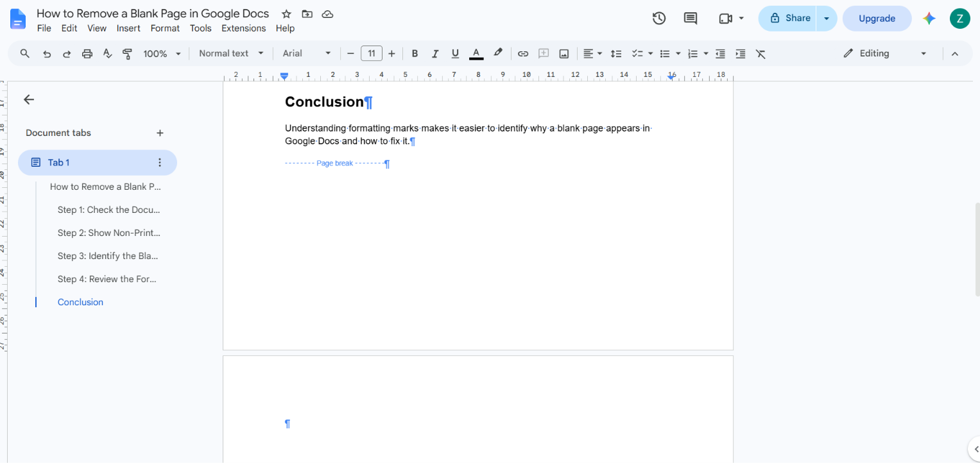This screenshot has width=980, height=463.
Task: Toggle bold formatting
Action: pyautogui.click(x=415, y=54)
